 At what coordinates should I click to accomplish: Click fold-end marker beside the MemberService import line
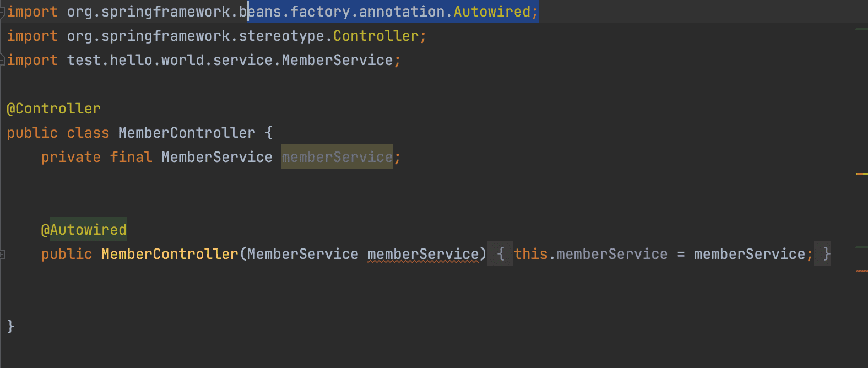[2, 59]
